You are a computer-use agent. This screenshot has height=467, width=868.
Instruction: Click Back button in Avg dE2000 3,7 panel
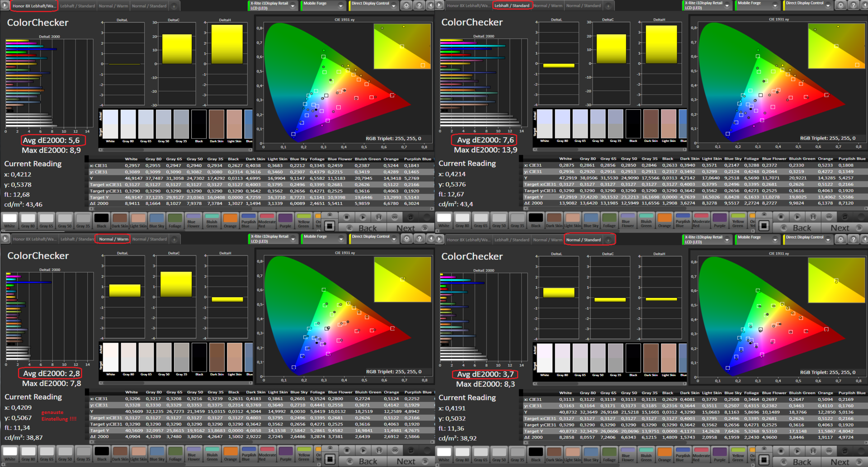(x=797, y=462)
